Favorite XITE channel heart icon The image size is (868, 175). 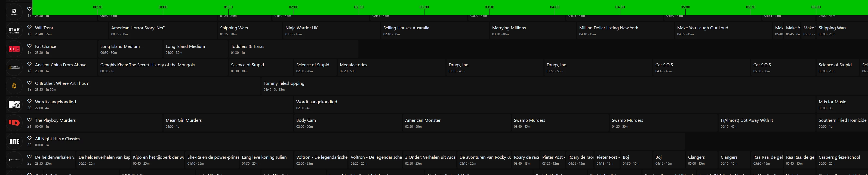29,138
